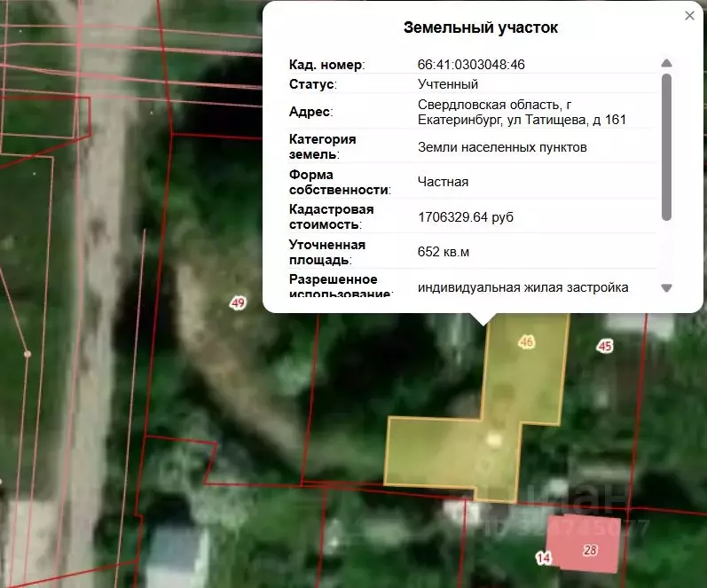
Task: Click ownership value Частная
Action: (443, 182)
